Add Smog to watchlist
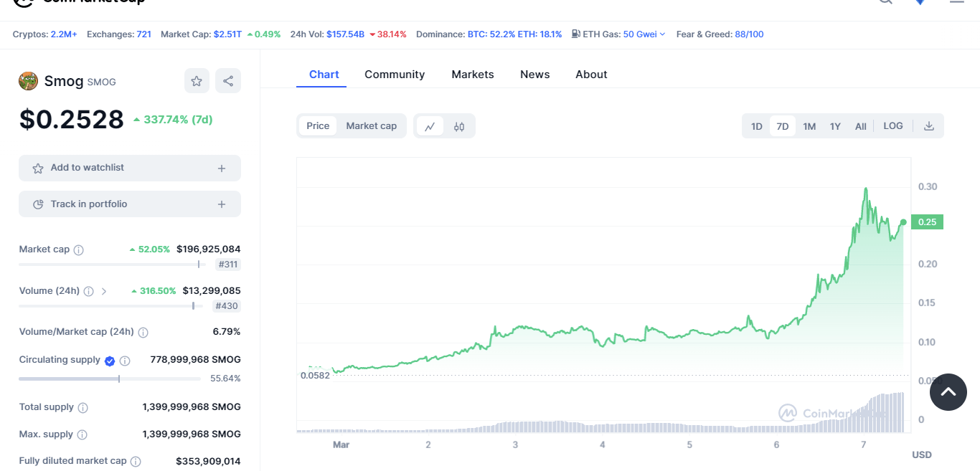 (x=130, y=168)
